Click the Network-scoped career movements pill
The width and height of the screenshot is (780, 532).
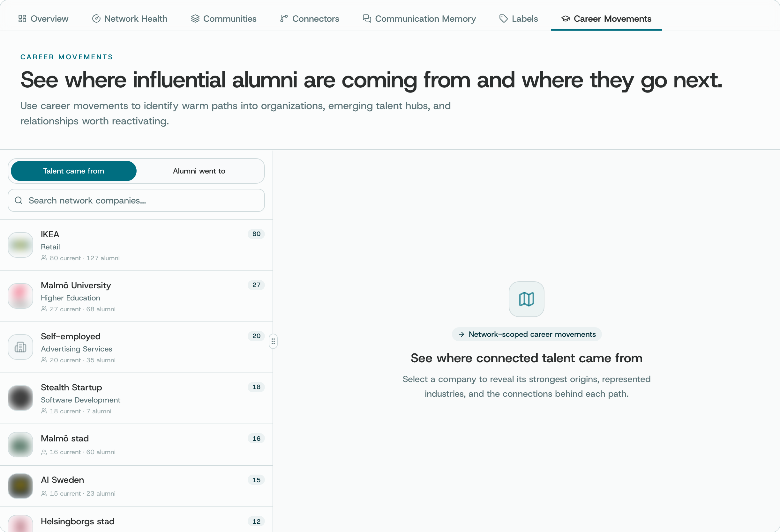527,335
